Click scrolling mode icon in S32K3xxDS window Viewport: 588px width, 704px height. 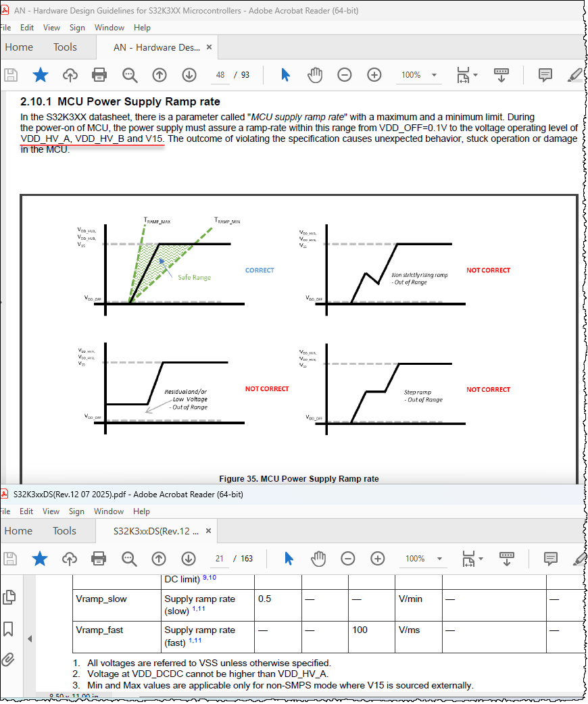tap(507, 559)
